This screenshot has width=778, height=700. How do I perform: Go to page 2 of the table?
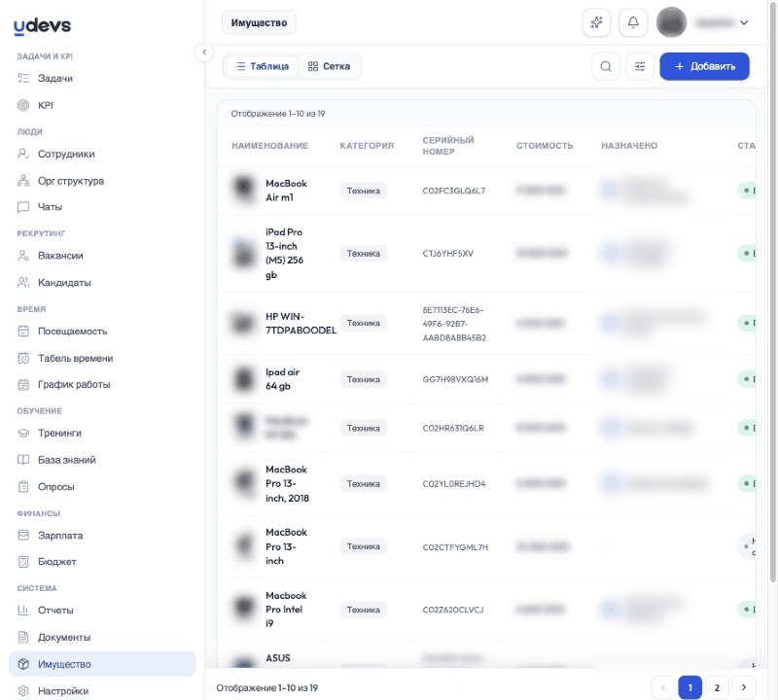(717, 687)
